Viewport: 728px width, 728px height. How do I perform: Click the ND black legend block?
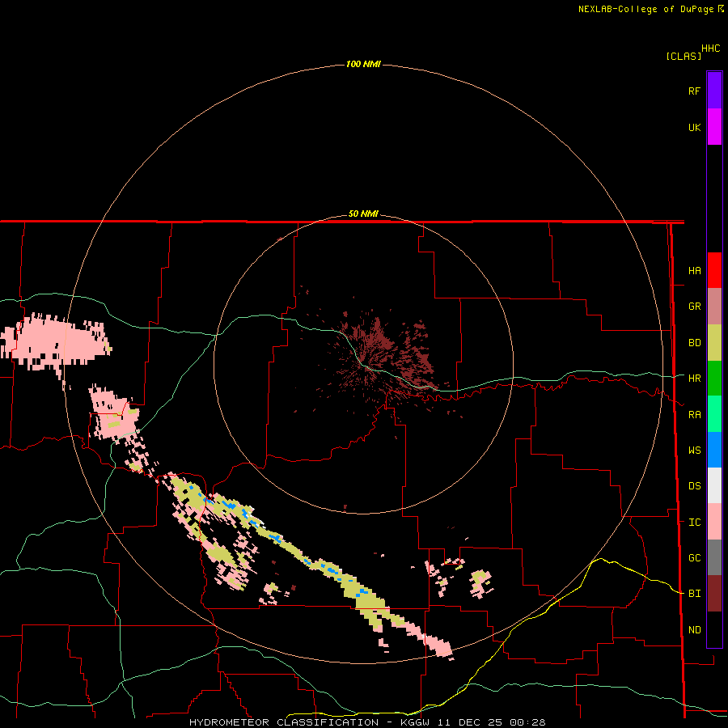[714, 629]
